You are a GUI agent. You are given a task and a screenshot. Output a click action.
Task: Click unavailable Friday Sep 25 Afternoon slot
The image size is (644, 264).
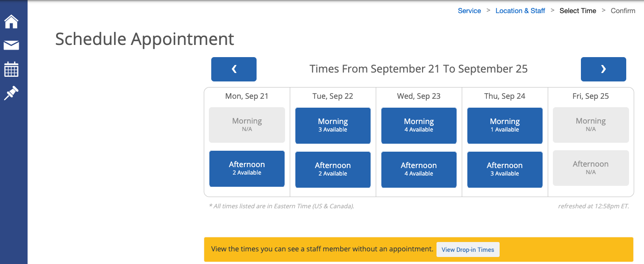591,168
